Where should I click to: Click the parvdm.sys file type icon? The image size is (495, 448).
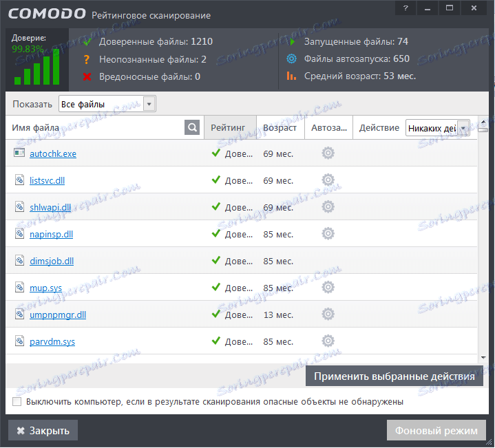point(19,341)
